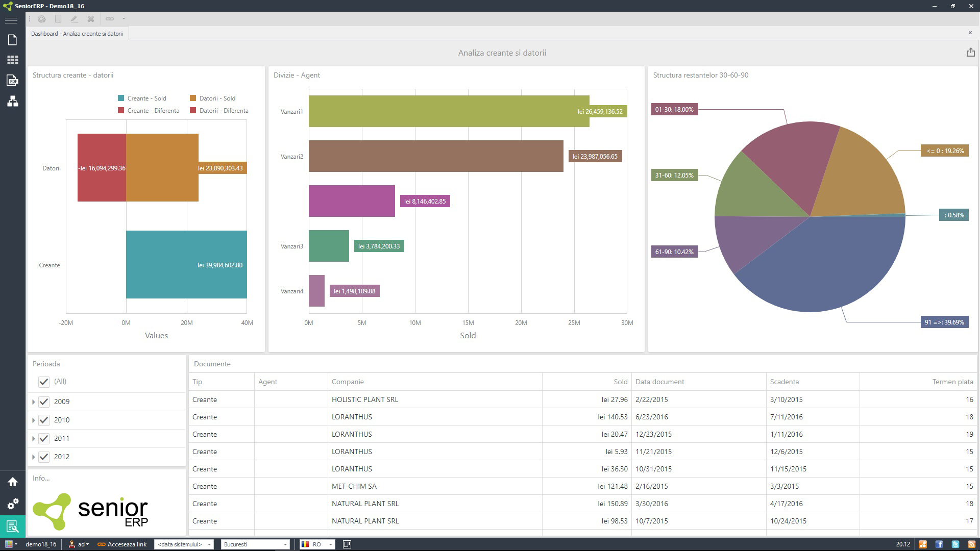Click the blank page toolbar icon

[58, 19]
